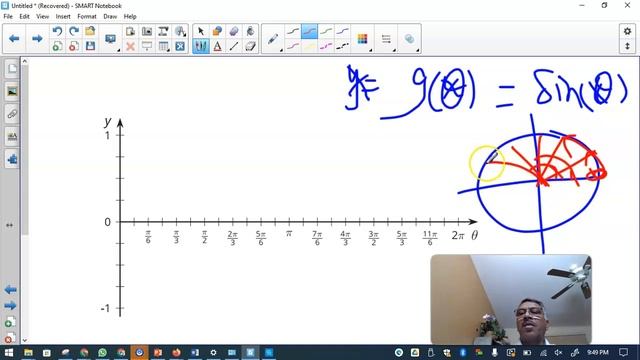Click the muted volume tray icon
Viewport: 640px width, 360px height.
click(x=558, y=352)
